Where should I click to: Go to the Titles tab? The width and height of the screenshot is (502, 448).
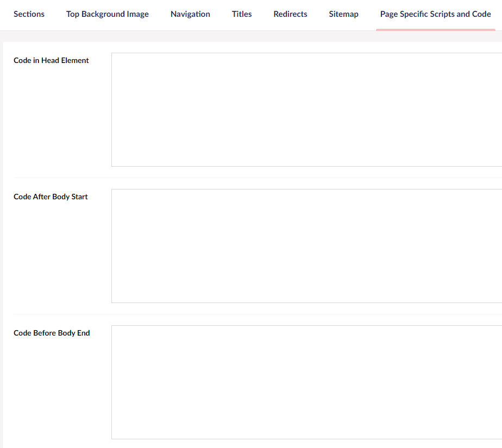(x=242, y=14)
